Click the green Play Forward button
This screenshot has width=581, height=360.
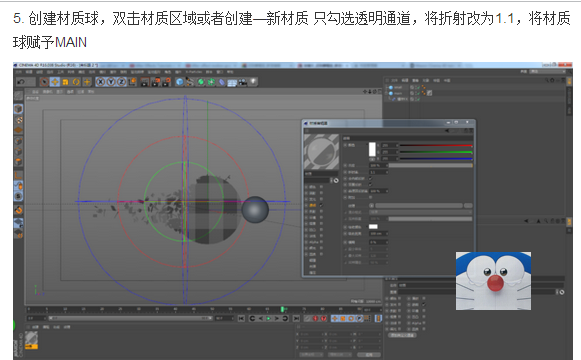pos(269,318)
